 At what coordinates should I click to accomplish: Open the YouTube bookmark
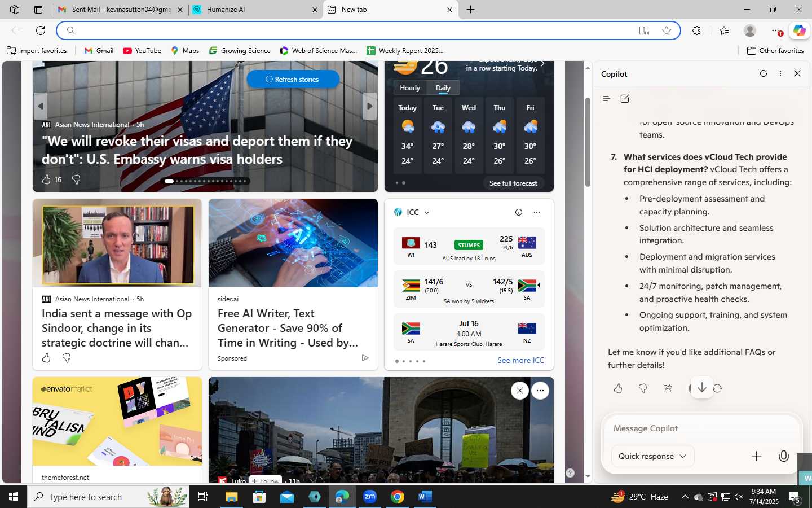coord(142,51)
